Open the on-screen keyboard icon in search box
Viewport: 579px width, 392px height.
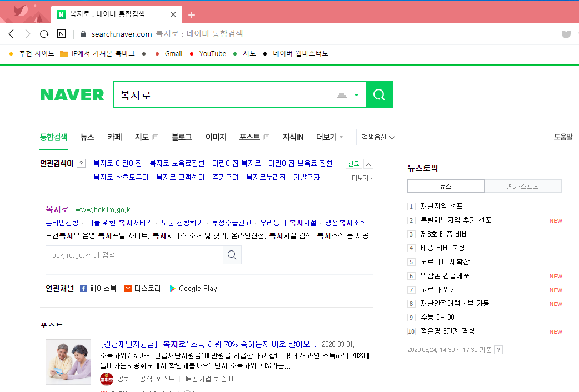coord(342,95)
